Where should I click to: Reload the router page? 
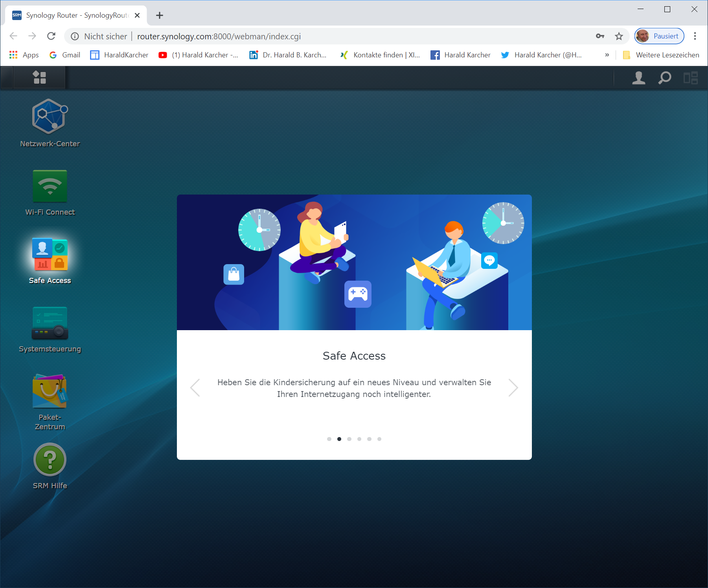[x=51, y=36]
